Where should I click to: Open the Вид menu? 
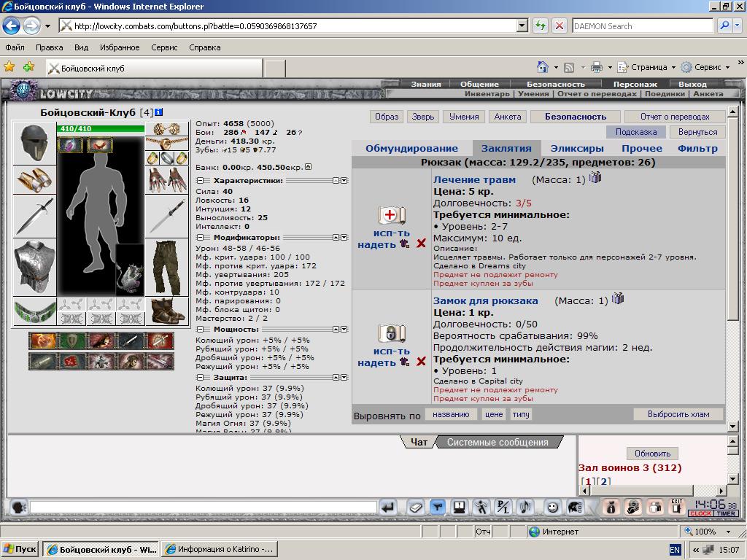tap(82, 47)
